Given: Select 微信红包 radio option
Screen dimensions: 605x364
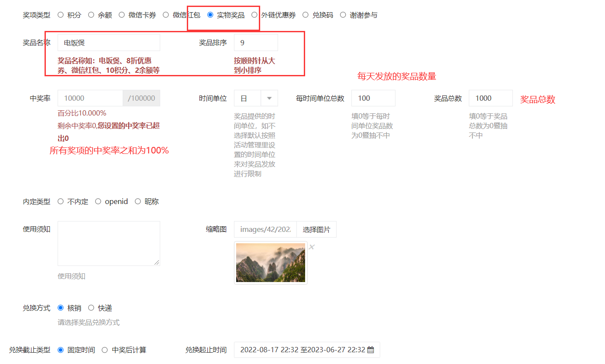Looking at the screenshot, I should tap(166, 15).
